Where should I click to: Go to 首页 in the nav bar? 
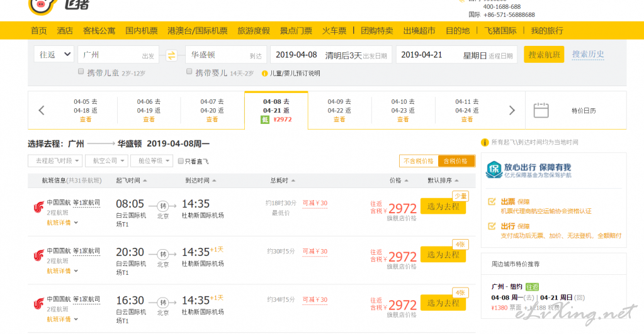pyautogui.click(x=39, y=31)
